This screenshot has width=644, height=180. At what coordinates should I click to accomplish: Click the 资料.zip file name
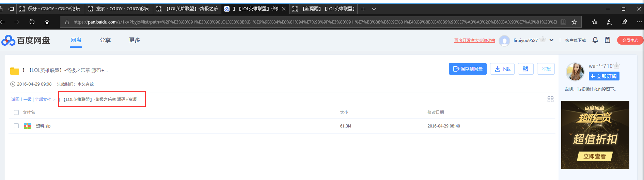43,126
